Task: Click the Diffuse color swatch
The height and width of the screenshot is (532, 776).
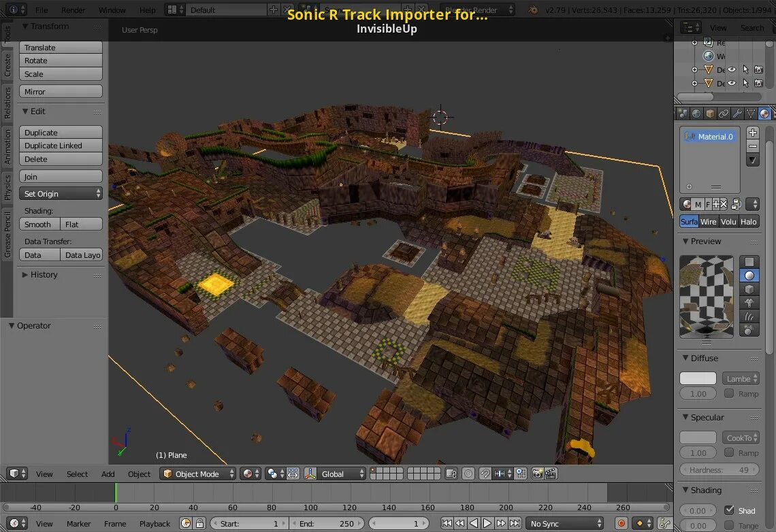Action: (698, 378)
